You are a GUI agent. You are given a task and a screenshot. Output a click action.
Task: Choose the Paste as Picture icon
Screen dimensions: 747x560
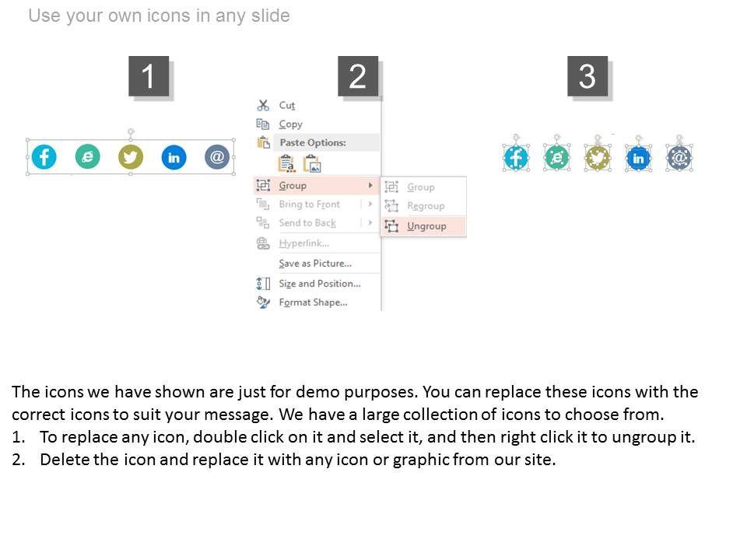(313, 164)
